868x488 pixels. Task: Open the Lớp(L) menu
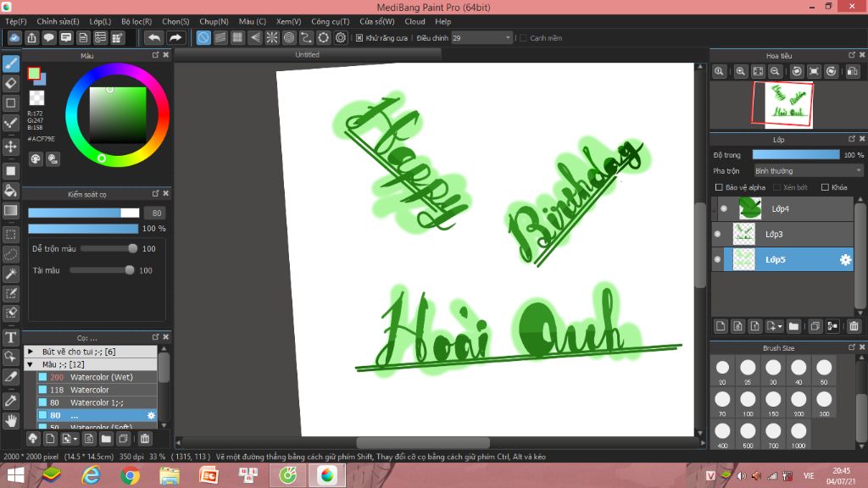click(x=100, y=21)
